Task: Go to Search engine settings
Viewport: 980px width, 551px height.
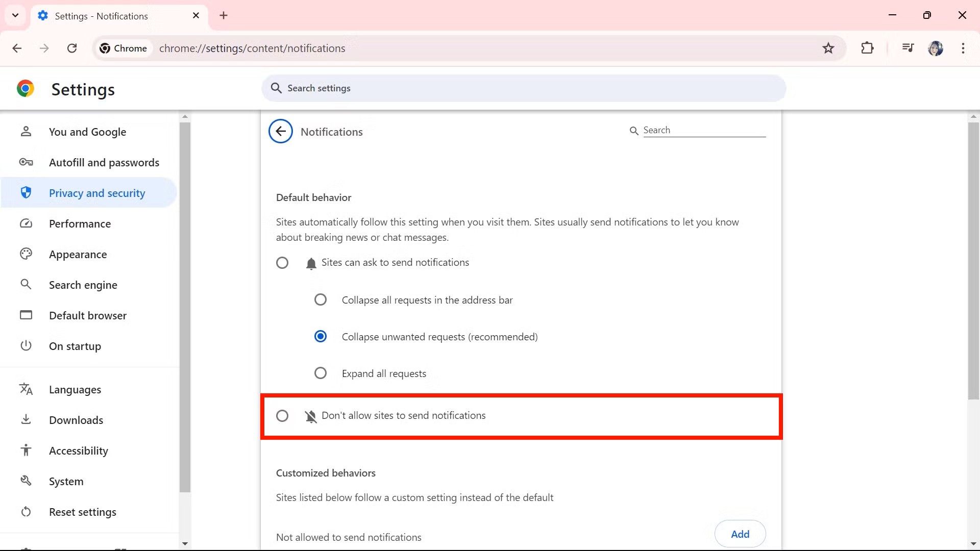Action: tap(83, 285)
